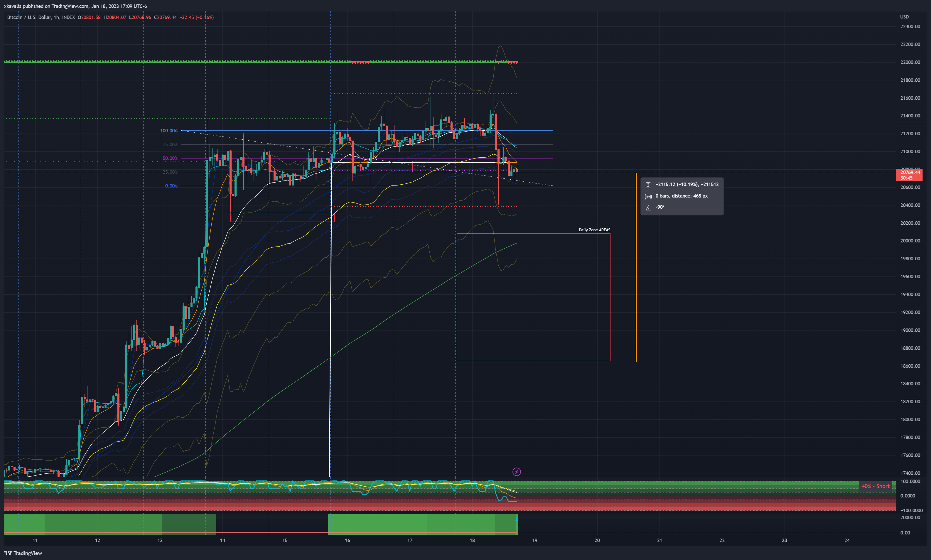The height and width of the screenshot is (560, 931).
Task: Click the 22000.00 price axis label
Action: coord(910,62)
